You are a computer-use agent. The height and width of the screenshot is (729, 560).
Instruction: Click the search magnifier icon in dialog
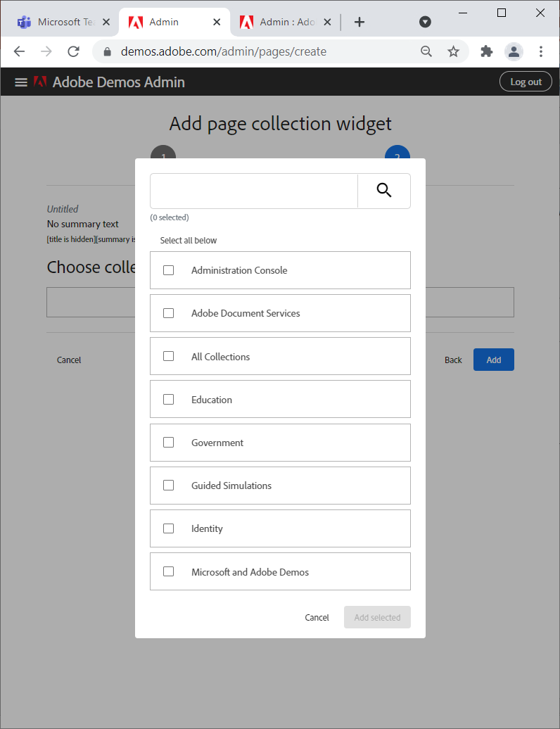[384, 190]
